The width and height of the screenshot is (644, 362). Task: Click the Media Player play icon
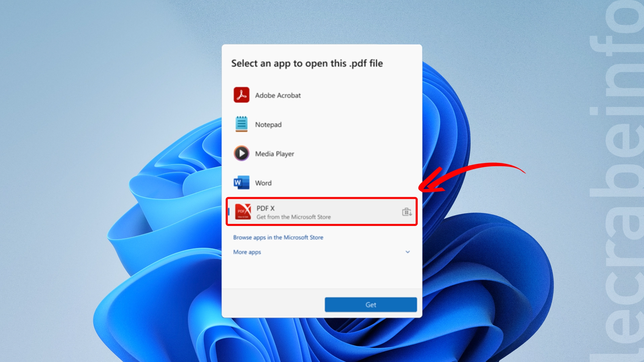pyautogui.click(x=241, y=154)
